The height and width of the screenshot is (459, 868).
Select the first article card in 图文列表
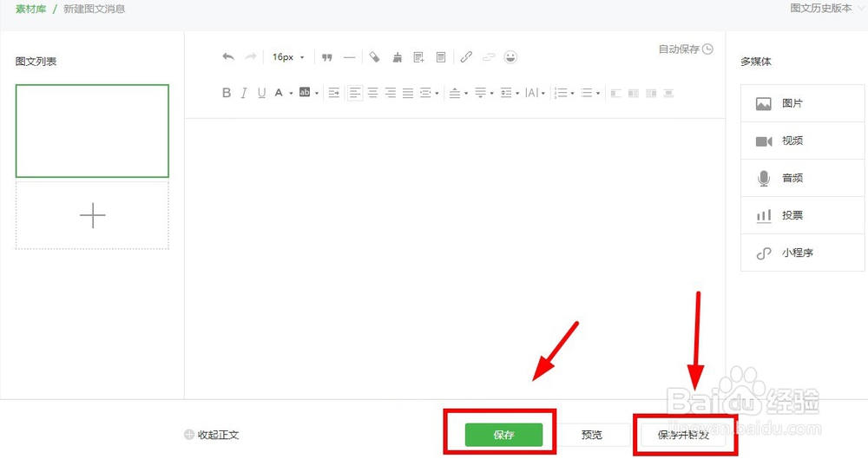tap(92, 131)
